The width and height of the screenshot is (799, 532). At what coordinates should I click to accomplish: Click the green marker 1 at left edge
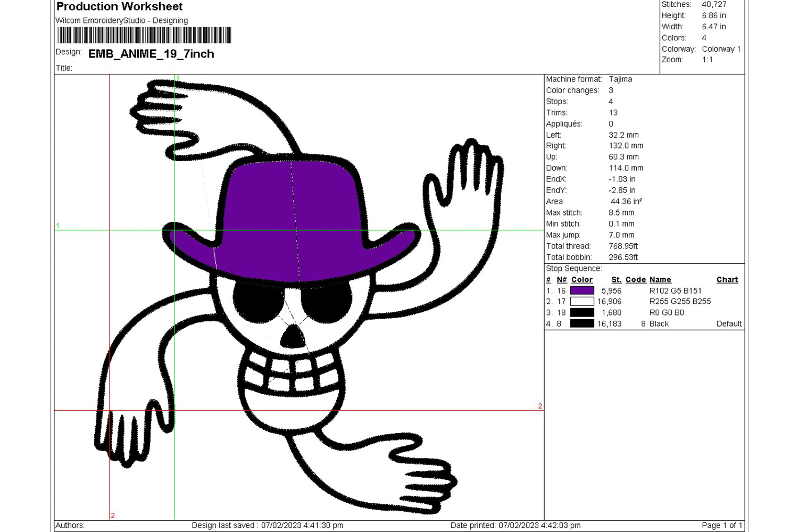(57, 226)
